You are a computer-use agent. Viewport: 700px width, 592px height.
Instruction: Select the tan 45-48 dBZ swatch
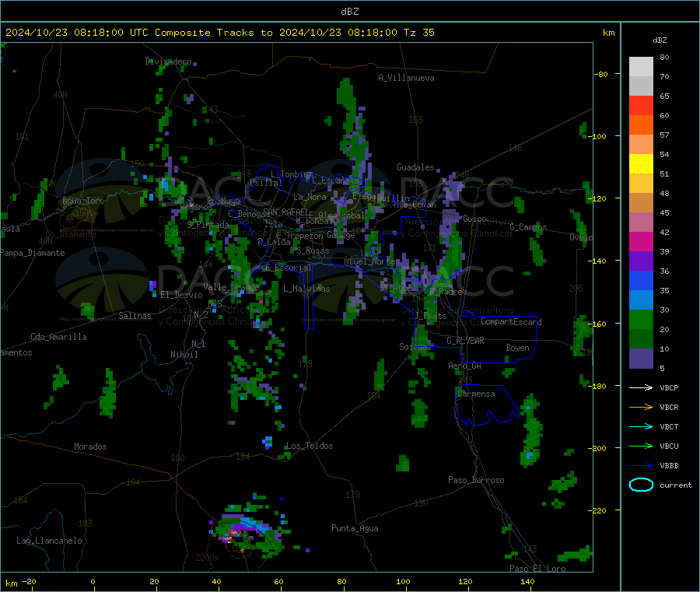(641, 203)
